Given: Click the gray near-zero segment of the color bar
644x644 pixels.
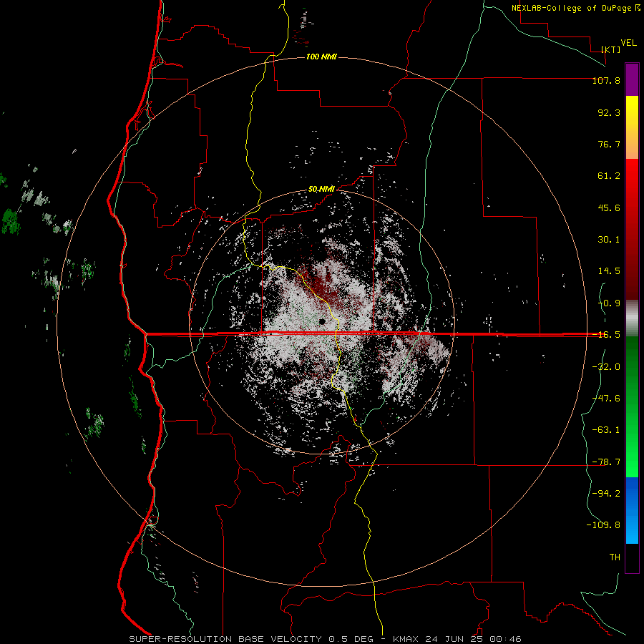Looking at the screenshot, I should point(632,318).
